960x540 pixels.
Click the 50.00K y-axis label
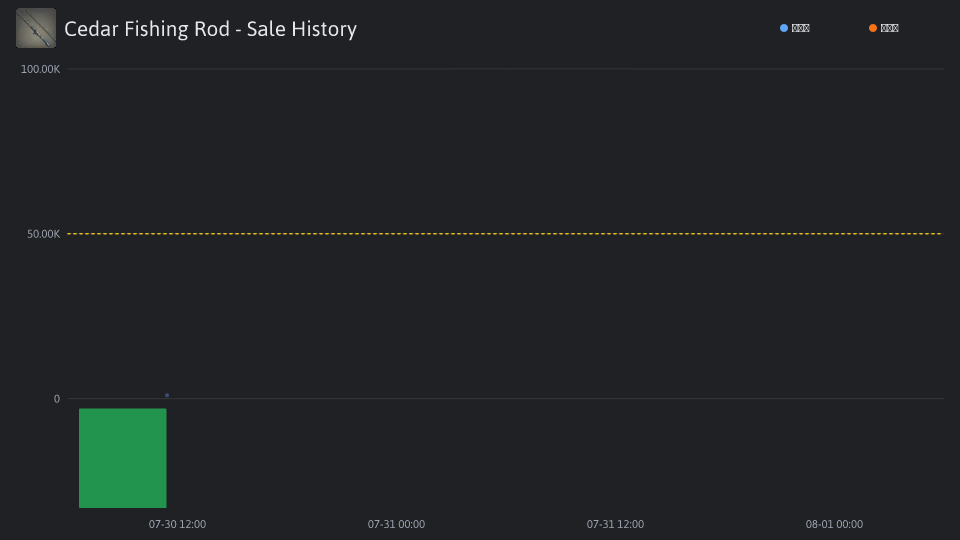(43, 234)
